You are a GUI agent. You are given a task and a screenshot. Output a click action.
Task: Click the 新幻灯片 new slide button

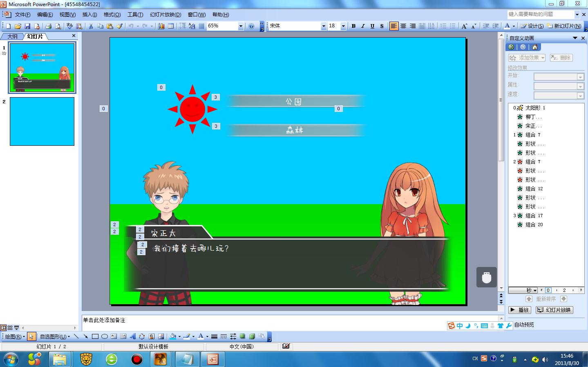564,26
